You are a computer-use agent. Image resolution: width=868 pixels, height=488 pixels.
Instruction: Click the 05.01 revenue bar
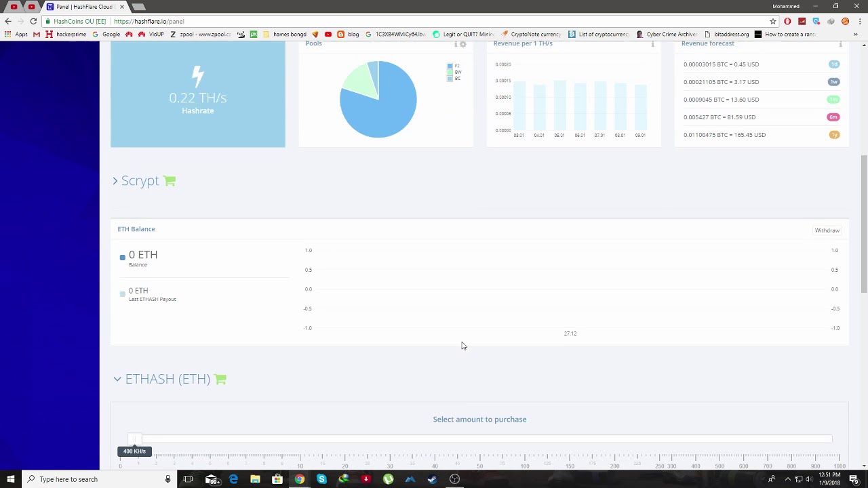point(559,105)
